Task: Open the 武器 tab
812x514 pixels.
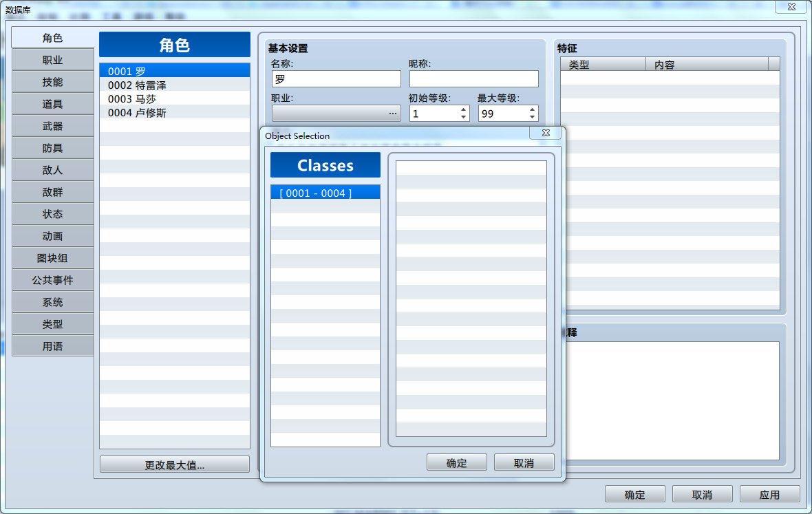Action: 52,126
